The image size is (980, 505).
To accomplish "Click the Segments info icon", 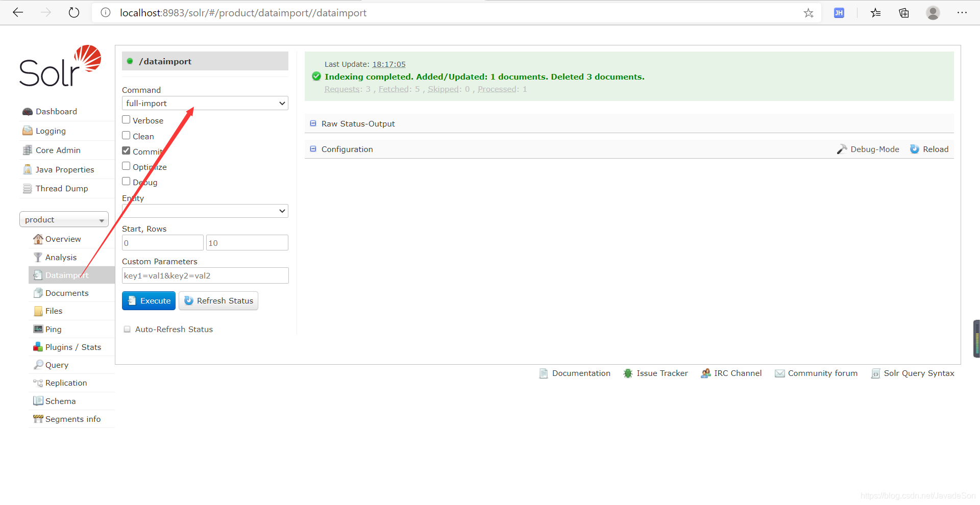I will tap(38, 419).
